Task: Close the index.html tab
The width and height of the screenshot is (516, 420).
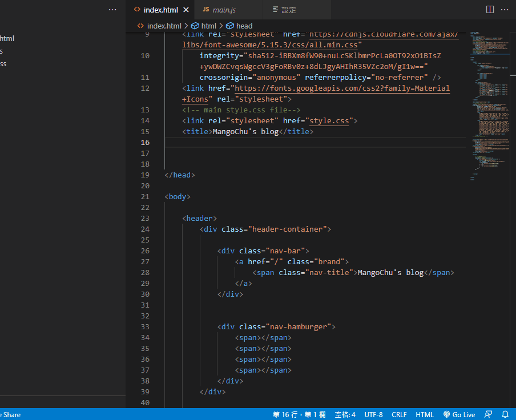Action: (186, 10)
